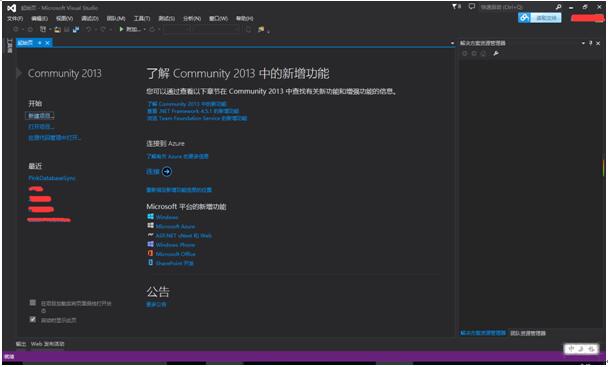
Task: Open the 帮助(H) menu
Action: [245, 19]
